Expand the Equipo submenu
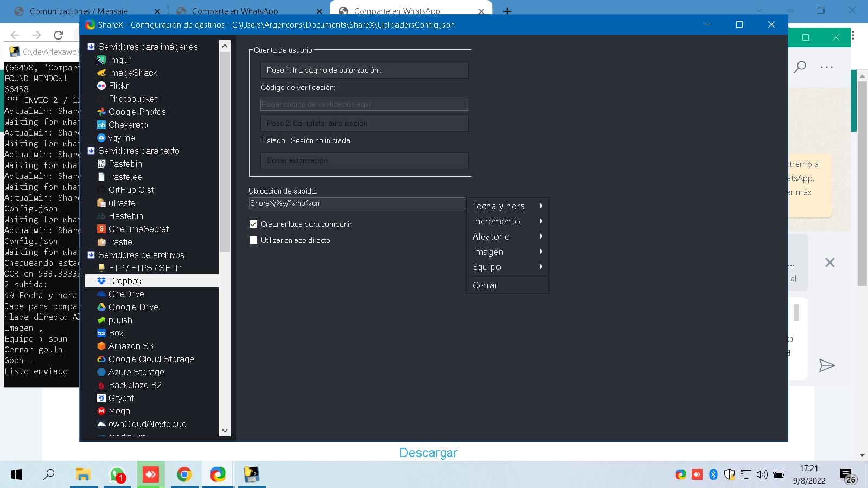The width and height of the screenshot is (868, 488). (x=507, y=267)
